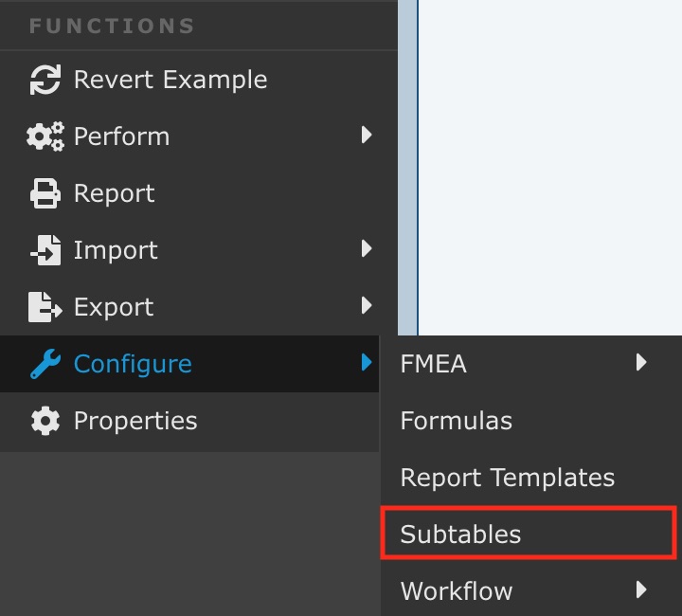682x616 pixels.
Task: Click the blue Configure submenu arrow
Action: click(367, 363)
